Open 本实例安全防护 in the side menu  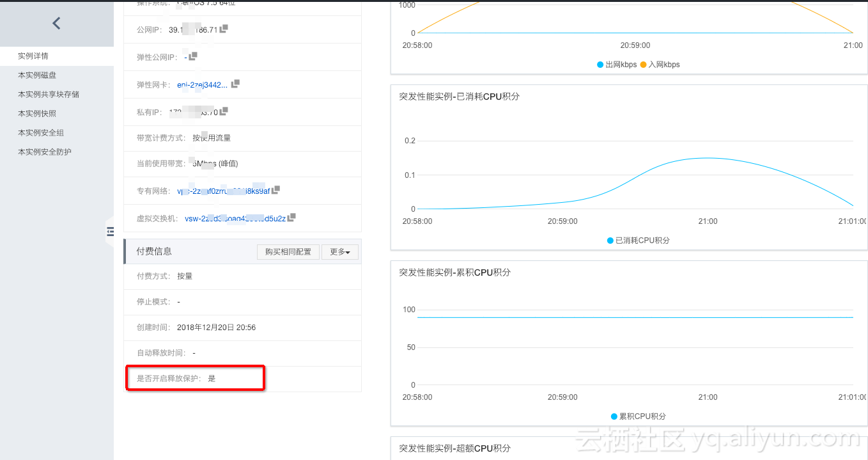tap(45, 152)
